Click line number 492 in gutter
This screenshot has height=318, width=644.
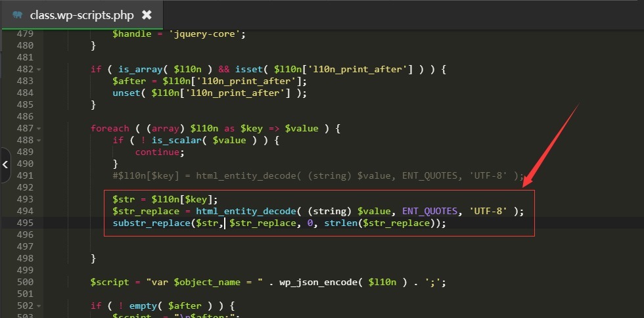[x=25, y=188]
